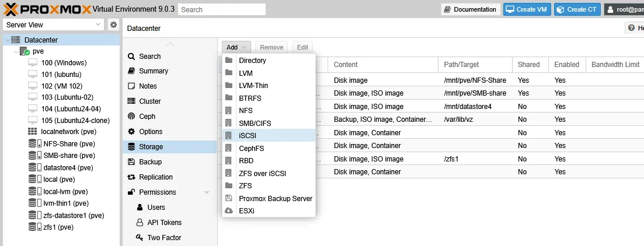The height and width of the screenshot is (246, 644).
Task: Click the monitor icon for 101 (lubuntu)
Action: point(33,74)
